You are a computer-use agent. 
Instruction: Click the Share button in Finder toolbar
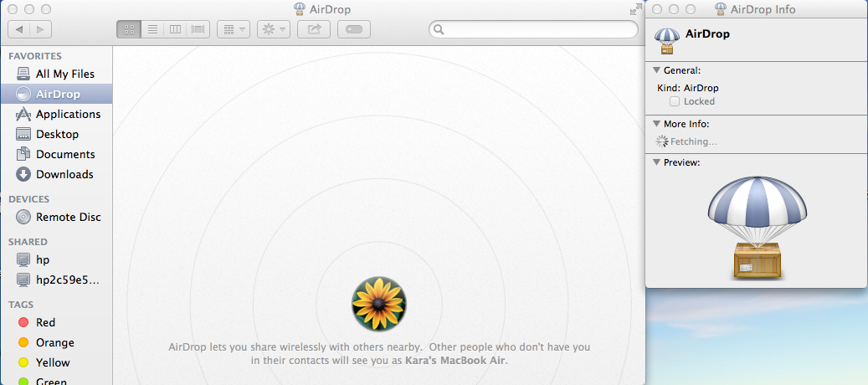pyautogui.click(x=314, y=29)
